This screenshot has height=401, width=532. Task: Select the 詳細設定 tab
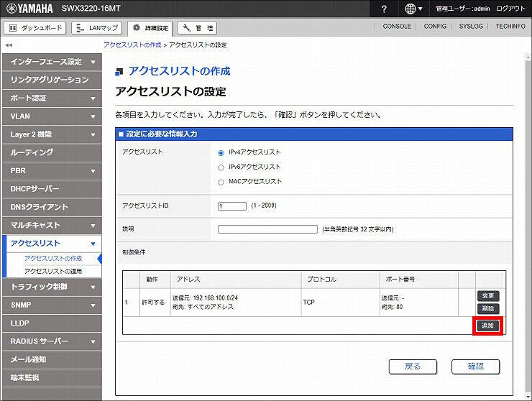tap(150, 28)
